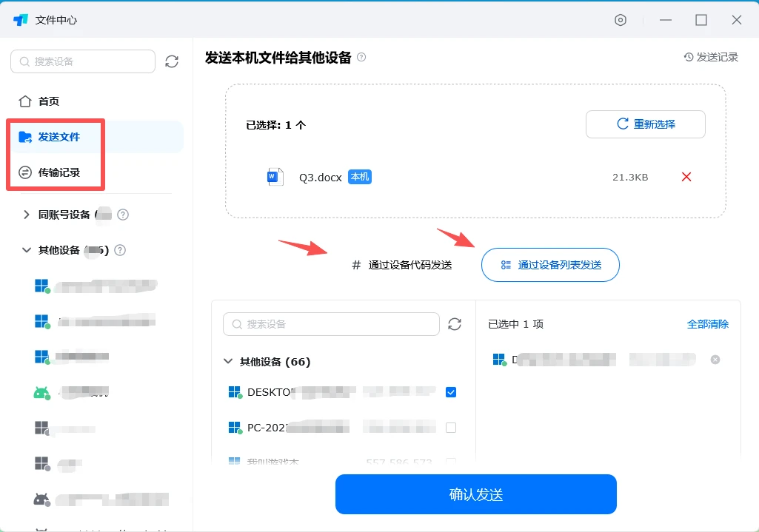Click help icon next to page heading
This screenshot has height=532, width=759.
point(361,57)
